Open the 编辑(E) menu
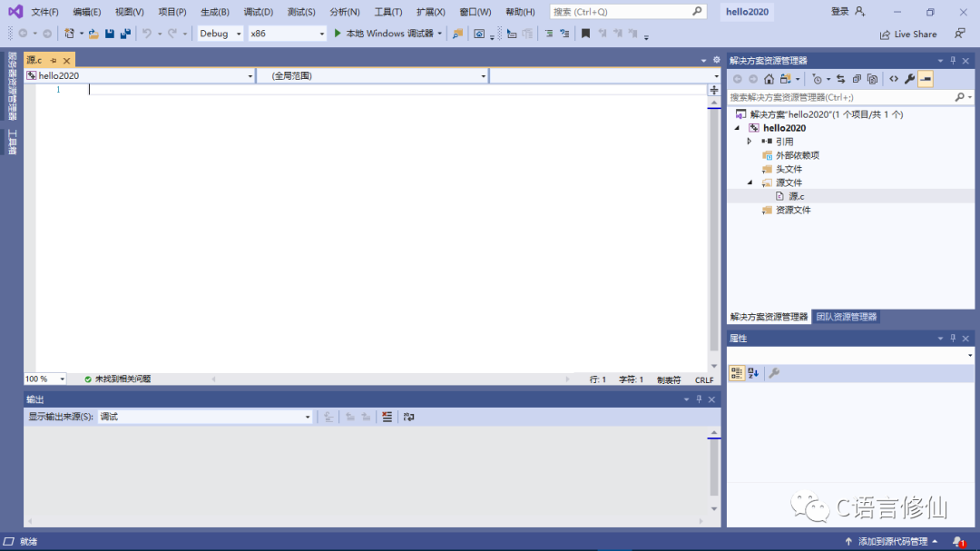Viewport: 980px width, 551px height. point(87,12)
